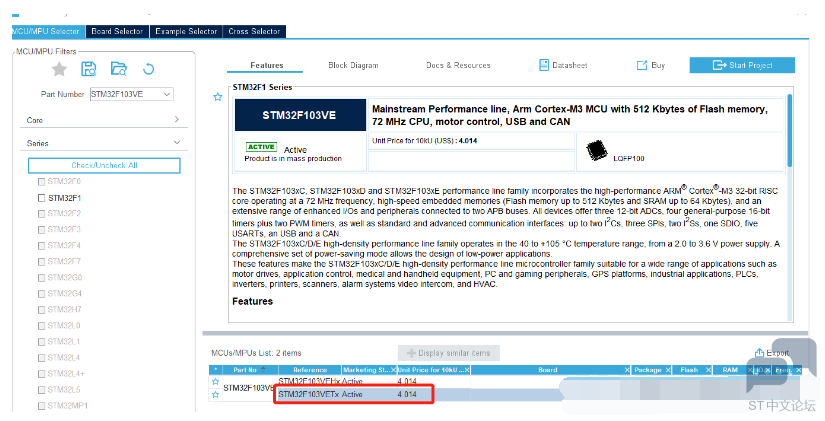This screenshot has height=421, width=825.
Task: Save the current filter search
Action: point(88,69)
